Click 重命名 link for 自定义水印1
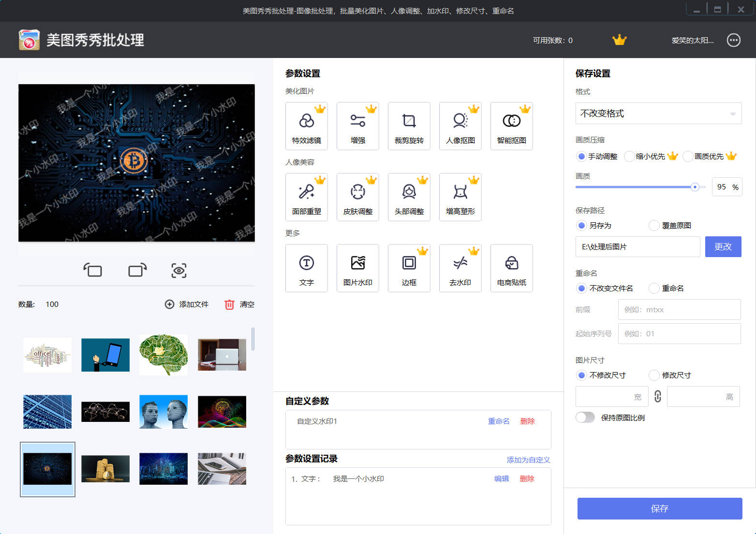Image resolution: width=756 pixels, height=534 pixels. click(x=499, y=421)
